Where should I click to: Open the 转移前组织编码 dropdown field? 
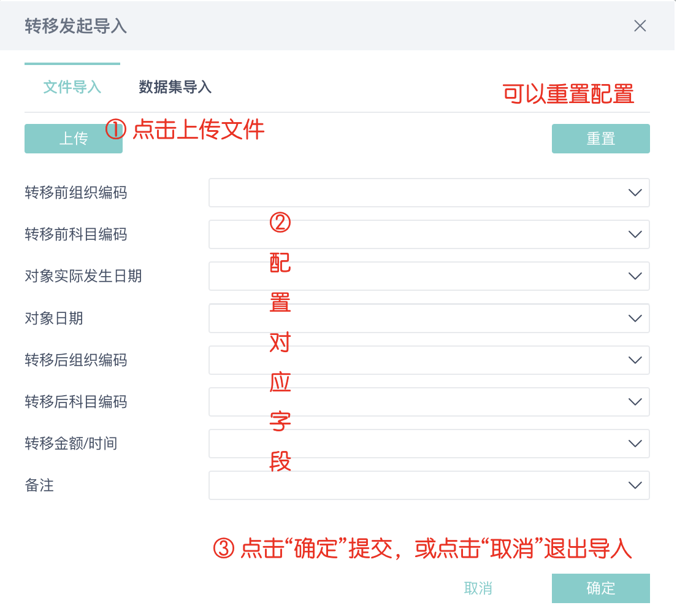(x=417, y=193)
